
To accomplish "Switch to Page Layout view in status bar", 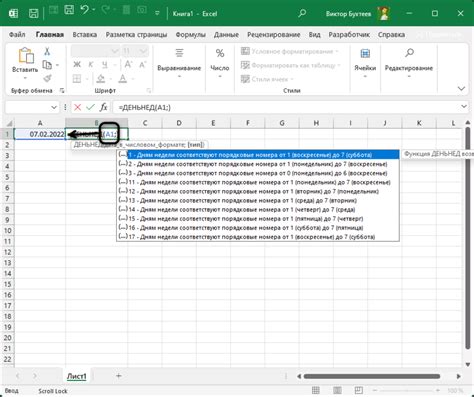I will click(x=337, y=390).
